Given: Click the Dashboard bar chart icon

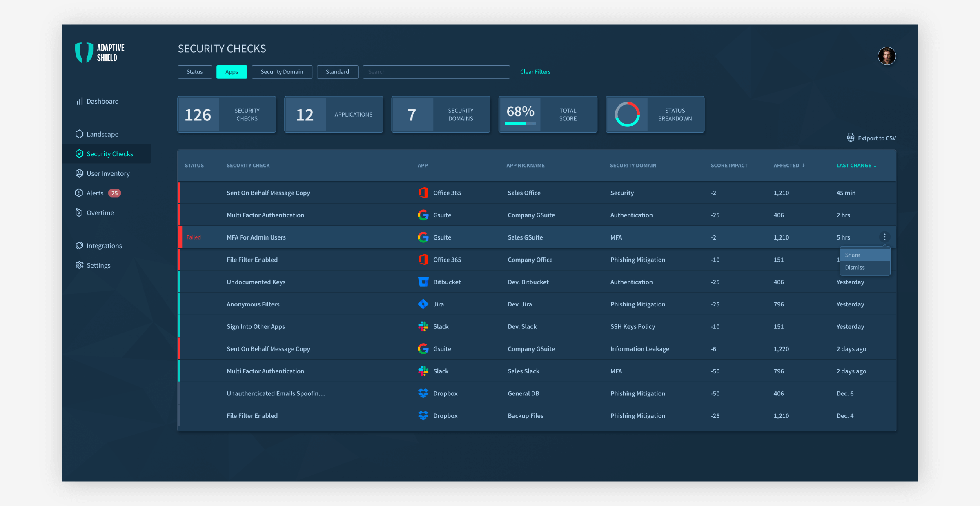Looking at the screenshot, I should [79, 101].
